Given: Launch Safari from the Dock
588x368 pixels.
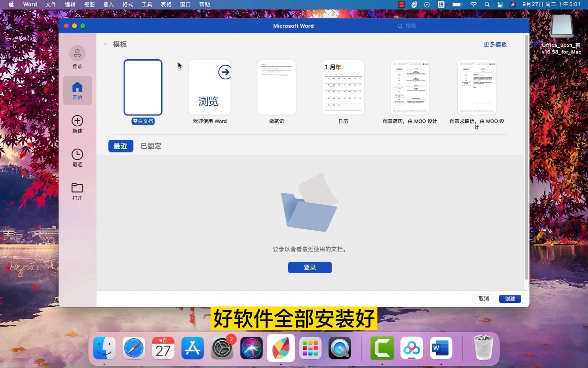Looking at the screenshot, I should coord(133,348).
